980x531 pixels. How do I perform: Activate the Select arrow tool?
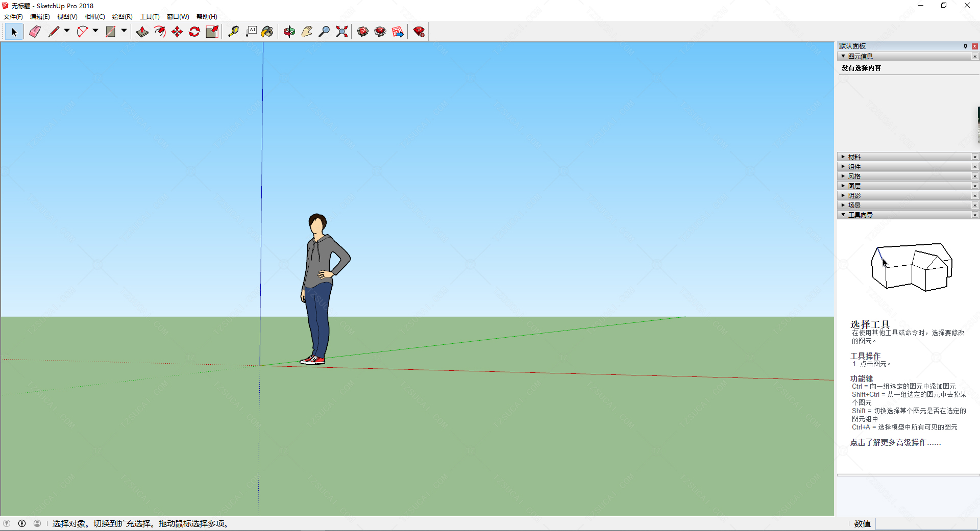(x=14, y=32)
